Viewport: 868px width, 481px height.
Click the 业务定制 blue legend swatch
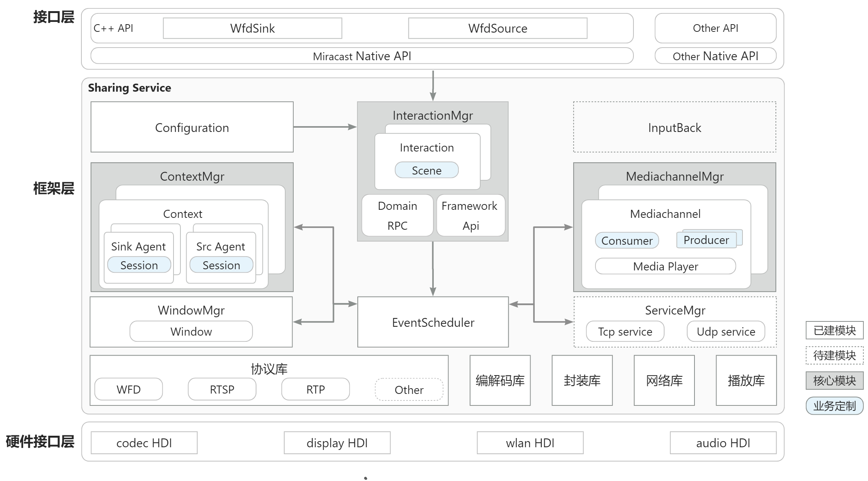(834, 406)
